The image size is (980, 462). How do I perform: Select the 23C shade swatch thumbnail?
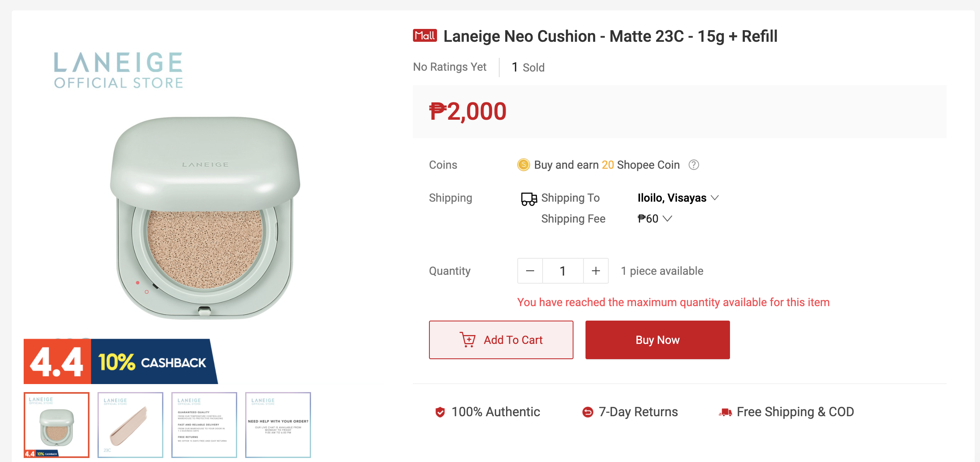coord(130,425)
